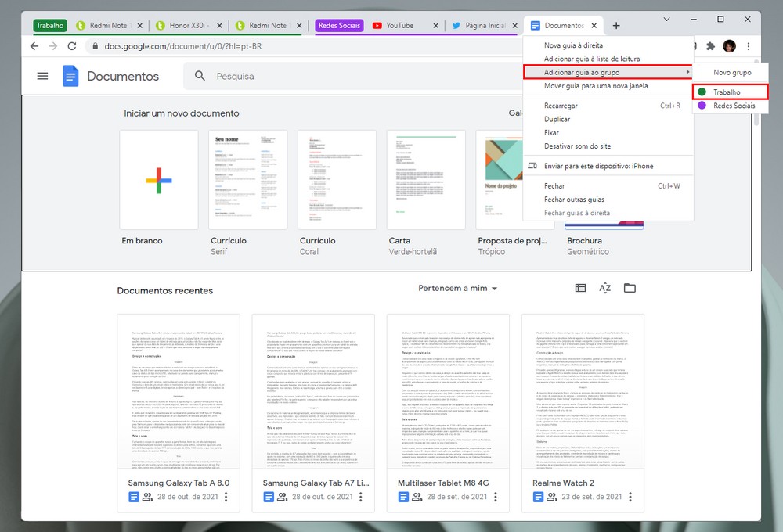Open the Realme Watch 2 document

click(583, 413)
